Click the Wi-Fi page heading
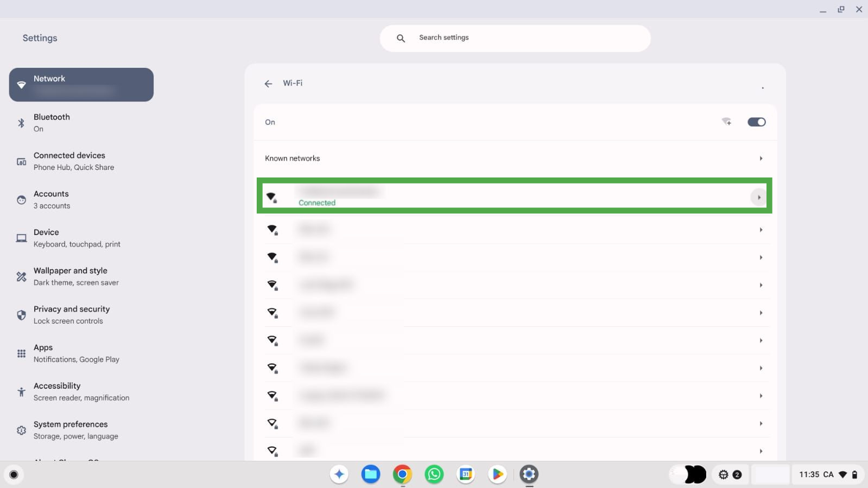The width and height of the screenshot is (868, 488). pyautogui.click(x=293, y=83)
